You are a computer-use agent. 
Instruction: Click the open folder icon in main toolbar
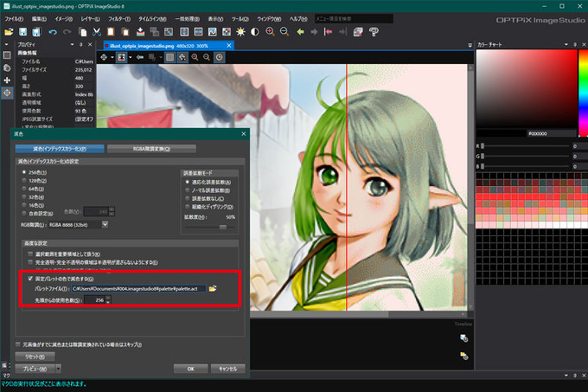coord(9,32)
